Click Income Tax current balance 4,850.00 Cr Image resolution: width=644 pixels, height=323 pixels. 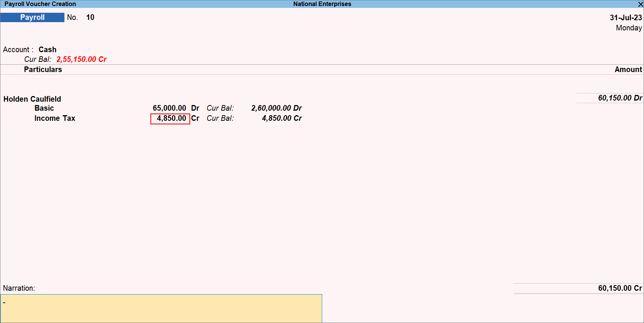point(282,118)
